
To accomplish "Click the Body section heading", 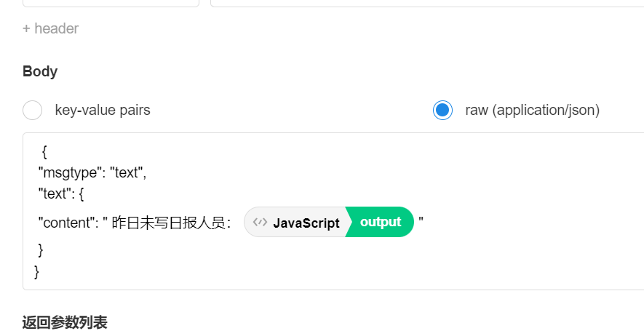I will pos(40,71).
